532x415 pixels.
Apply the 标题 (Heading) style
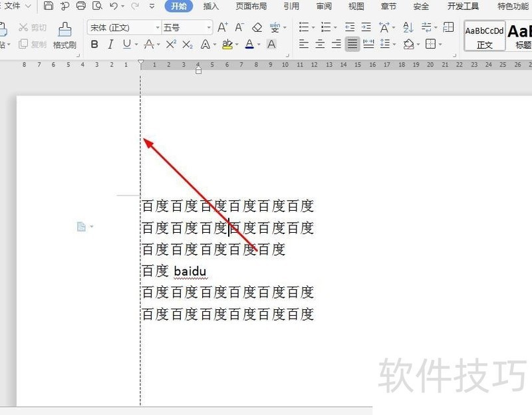pyautogui.click(x=519, y=36)
